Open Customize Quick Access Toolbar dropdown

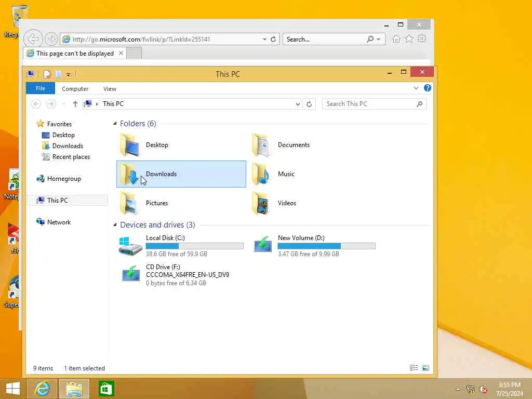pos(68,74)
